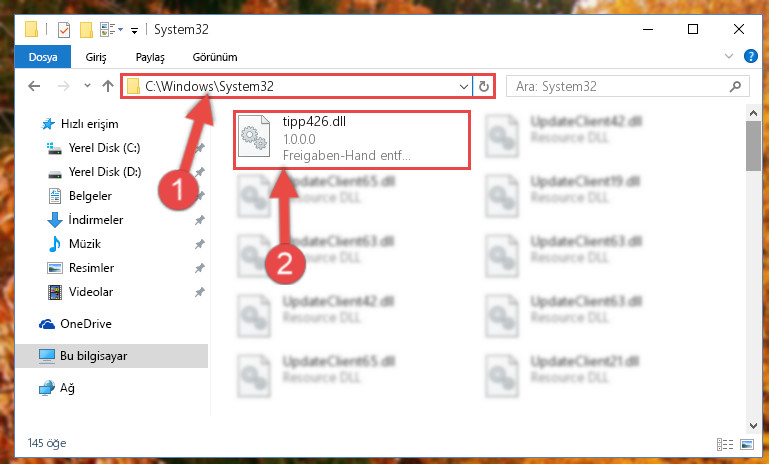Click the Back navigation arrow
Screen dimensions: 769x464
pos(34,86)
